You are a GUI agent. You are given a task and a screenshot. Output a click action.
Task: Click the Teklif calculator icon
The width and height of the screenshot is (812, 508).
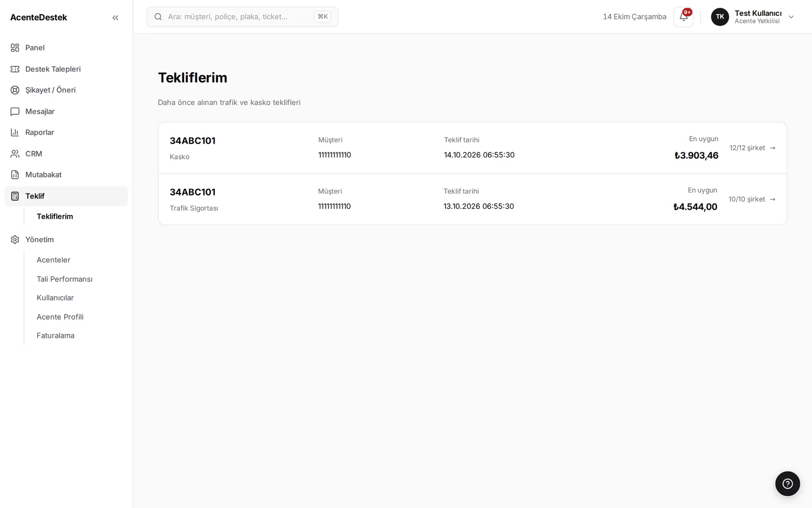pyautogui.click(x=15, y=196)
